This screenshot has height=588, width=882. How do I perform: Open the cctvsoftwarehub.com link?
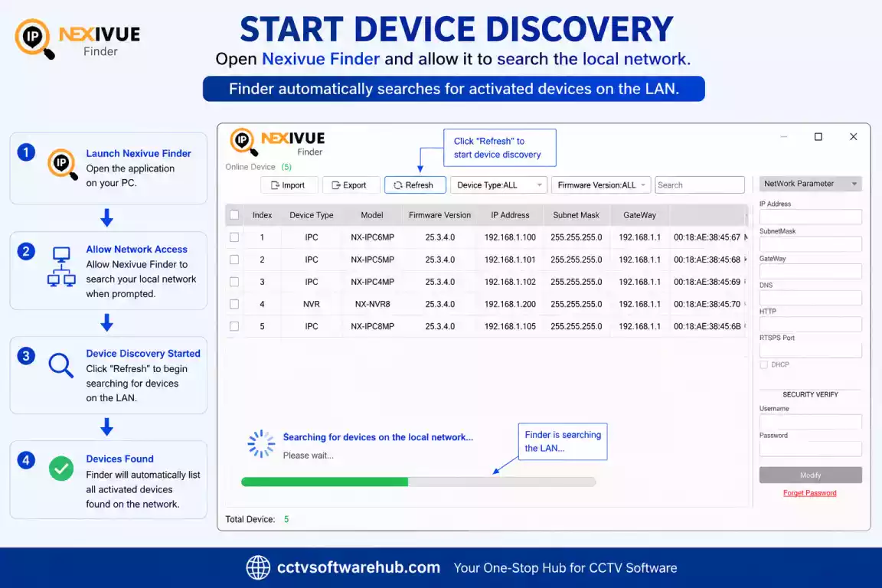[358, 567]
